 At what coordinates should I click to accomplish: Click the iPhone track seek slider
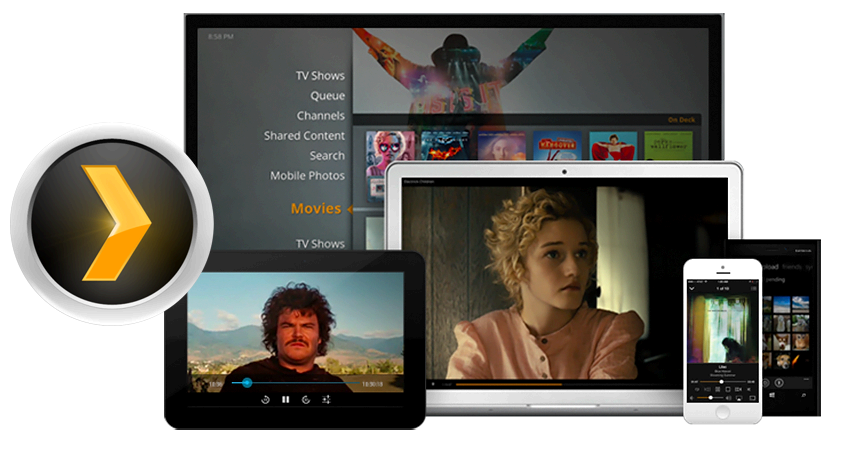click(723, 382)
